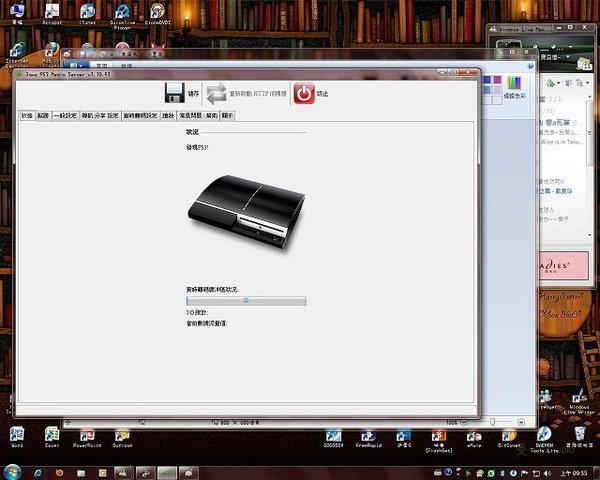This screenshot has height=480, width=600.
Task: Click Paint zoom-out minus button
Action: [x=463, y=422]
